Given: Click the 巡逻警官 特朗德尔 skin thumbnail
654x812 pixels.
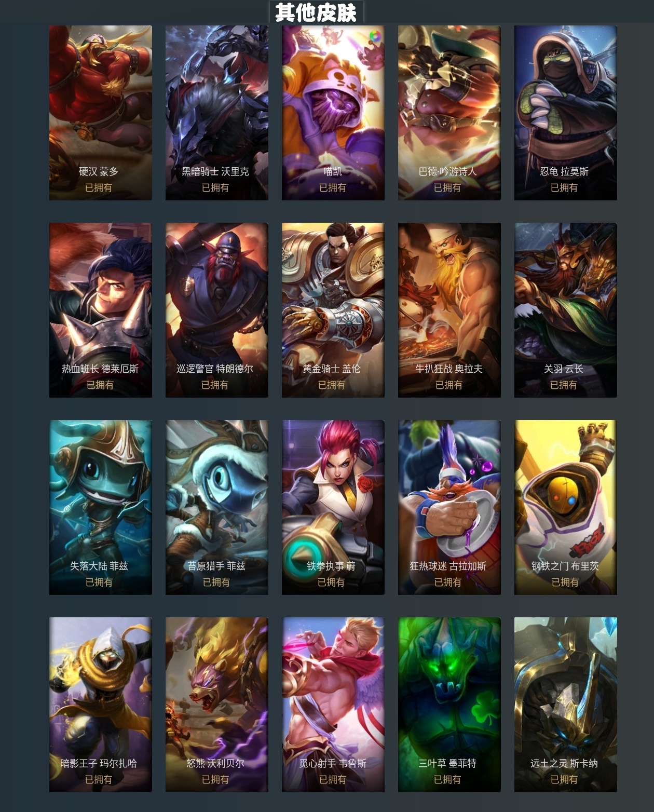Looking at the screenshot, I should pyautogui.click(x=217, y=310).
